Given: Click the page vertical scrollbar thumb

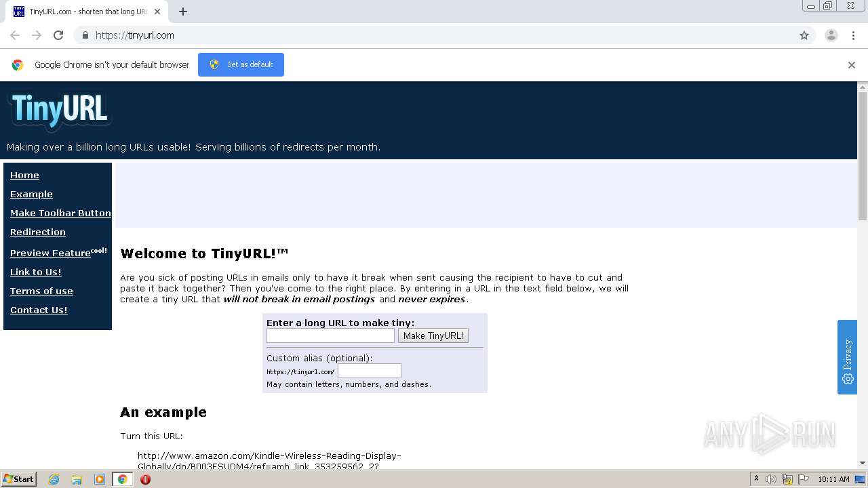Looking at the screenshot, I should tap(863, 156).
